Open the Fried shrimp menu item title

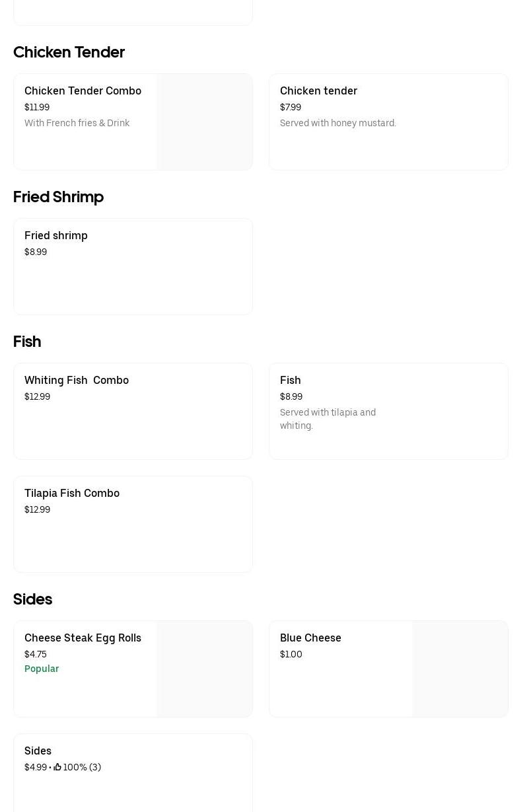coord(56,235)
